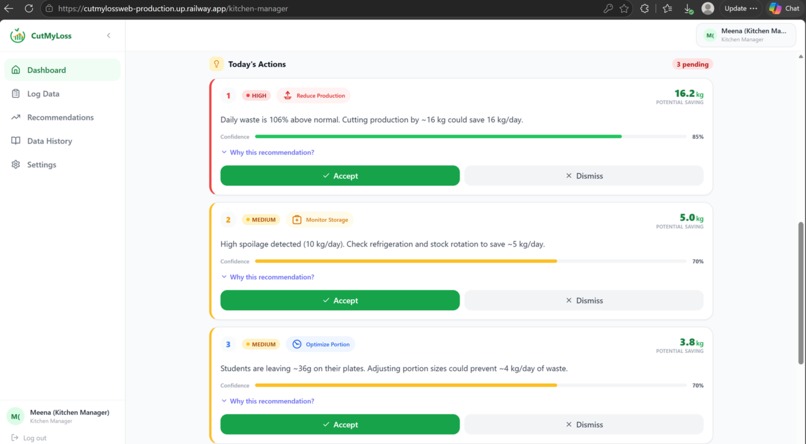Viewport: 806px width, 444px height.
Task: Expand Why this recommendation for Reduce Production
Action: pos(268,153)
